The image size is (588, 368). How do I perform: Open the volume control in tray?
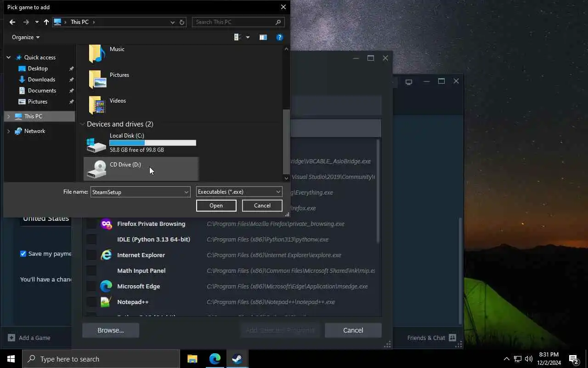pyautogui.click(x=529, y=359)
